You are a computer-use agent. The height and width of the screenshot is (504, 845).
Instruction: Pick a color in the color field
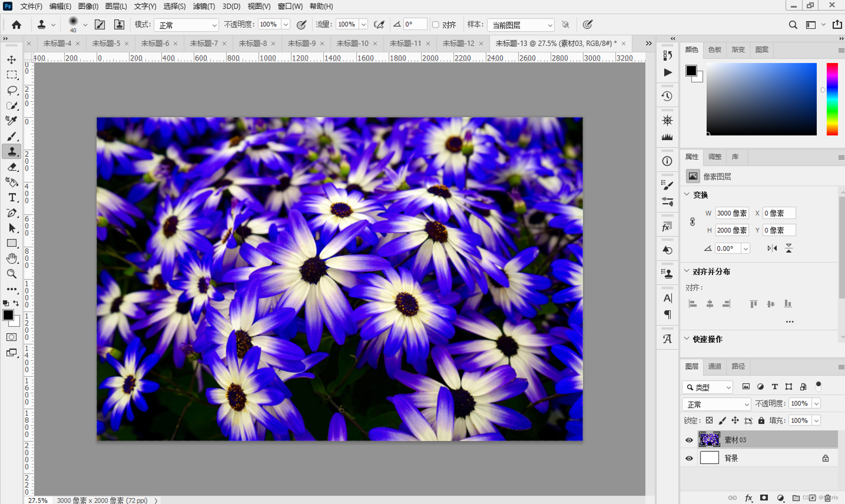coord(762,99)
